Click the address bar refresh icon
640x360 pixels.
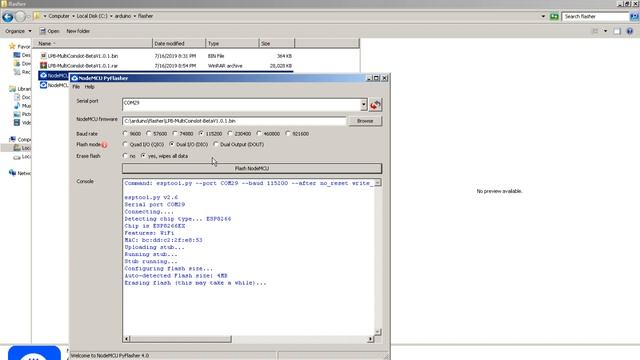(554, 16)
